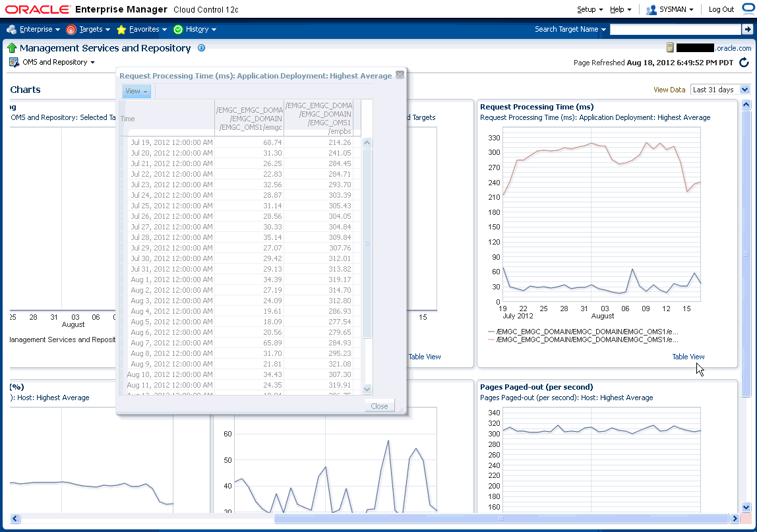The image size is (757, 532).
Task: Click the green up status arrow icon
Action: (x=12, y=47)
